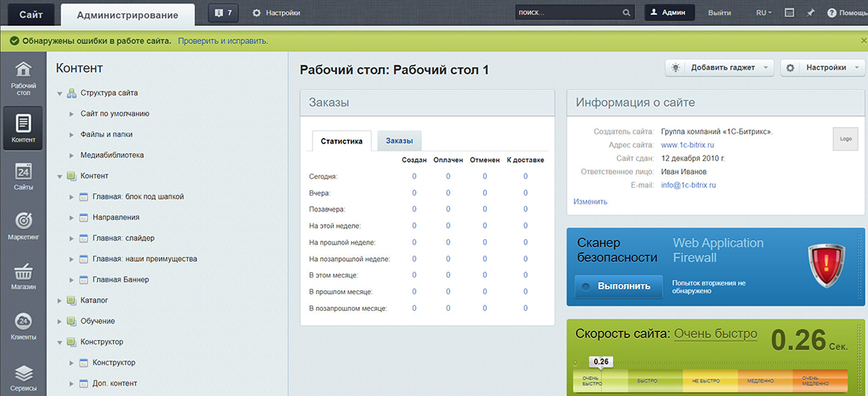Image resolution: width=868 pixels, height=396 pixels.
Task: Open Помощь help icon
Action: coord(832,13)
